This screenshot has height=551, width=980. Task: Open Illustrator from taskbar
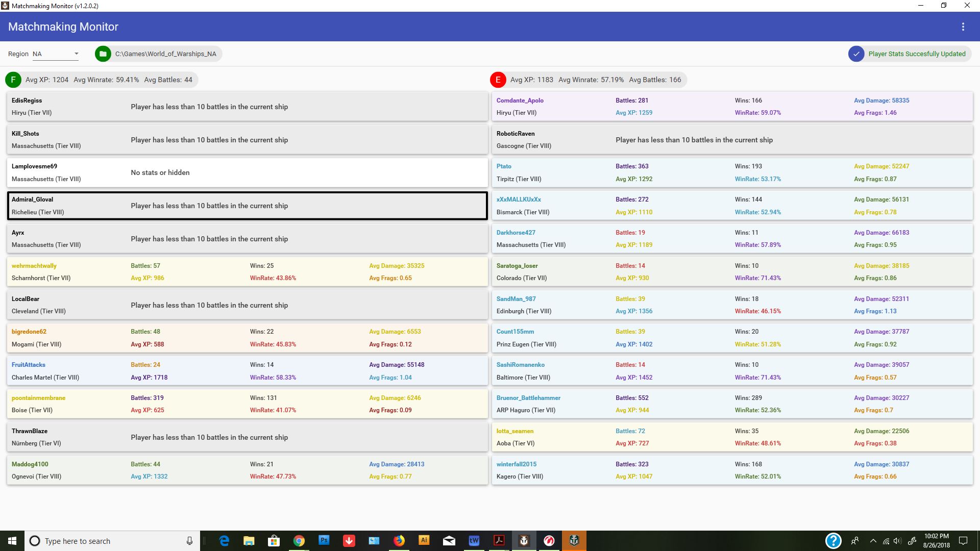pyautogui.click(x=424, y=541)
